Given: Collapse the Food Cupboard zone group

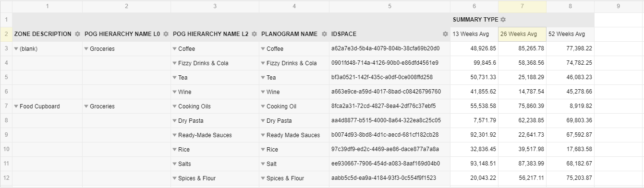Looking at the screenshot, I should click(x=16, y=106).
